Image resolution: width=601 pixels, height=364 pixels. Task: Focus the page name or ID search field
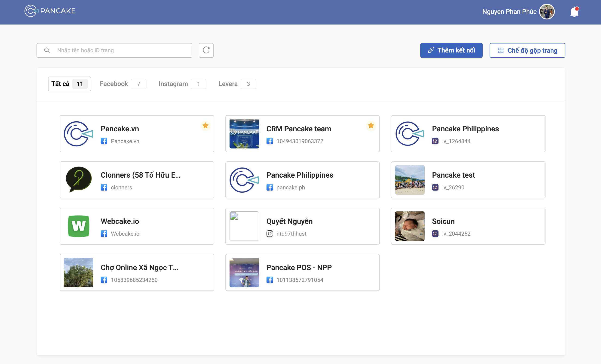coord(122,50)
